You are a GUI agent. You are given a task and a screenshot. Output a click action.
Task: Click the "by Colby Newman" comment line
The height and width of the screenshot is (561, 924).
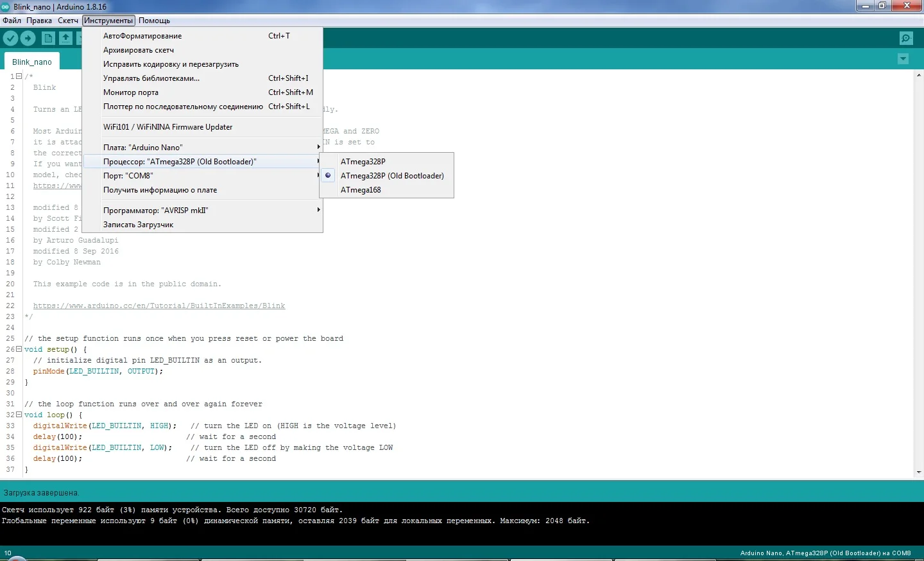click(x=67, y=263)
